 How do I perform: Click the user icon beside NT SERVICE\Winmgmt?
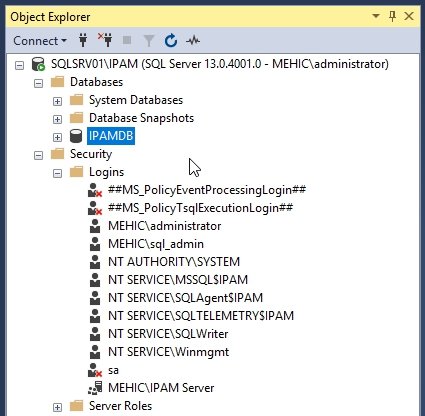pyautogui.click(x=95, y=352)
